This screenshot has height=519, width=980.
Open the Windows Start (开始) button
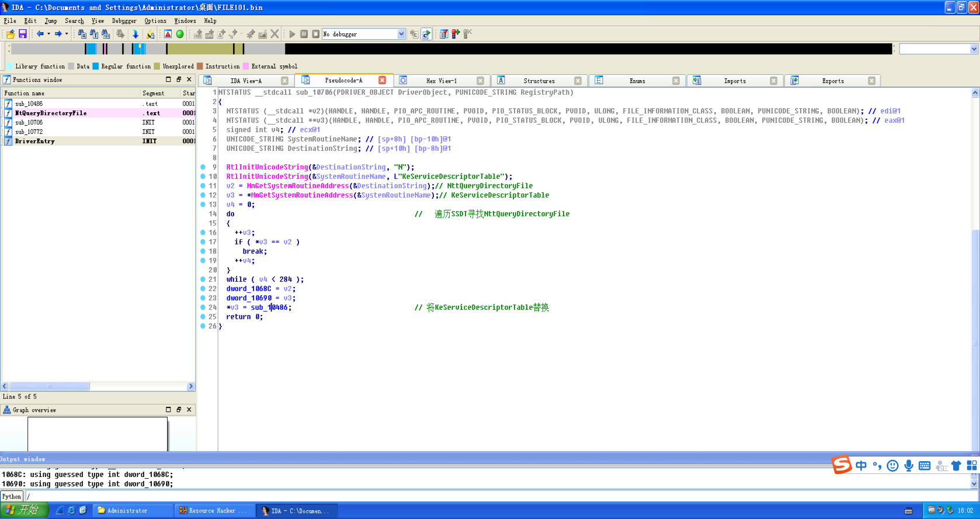tap(23, 510)
